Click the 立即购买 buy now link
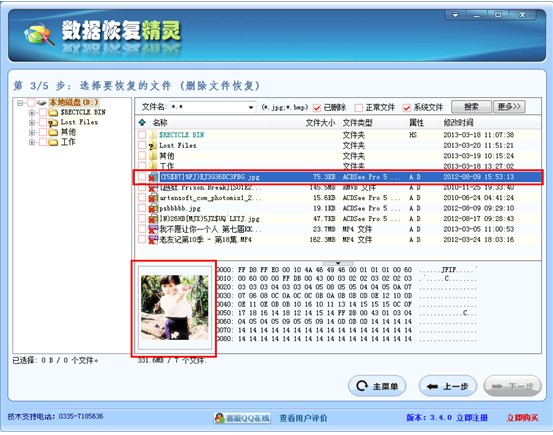The height and width of the screenshot is (435, 553). 522,418
